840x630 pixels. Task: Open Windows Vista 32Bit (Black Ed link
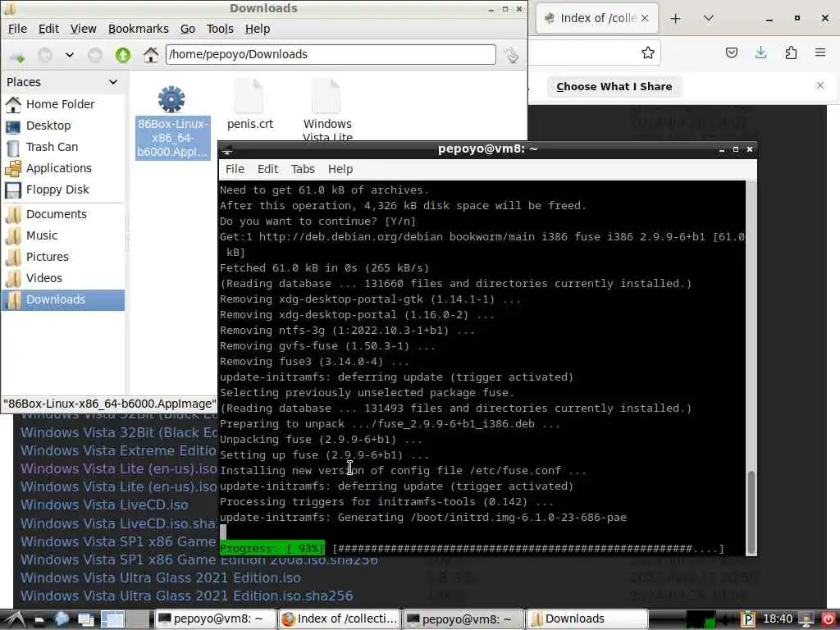[119, 433]
